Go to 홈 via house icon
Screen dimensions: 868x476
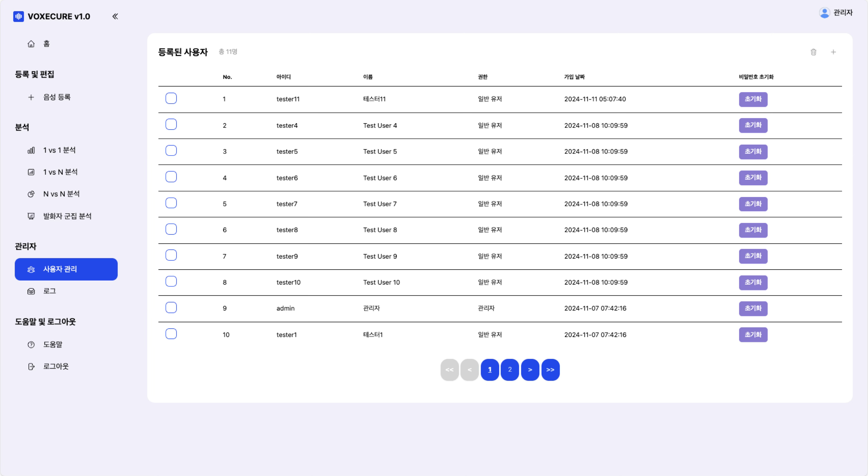31,44
